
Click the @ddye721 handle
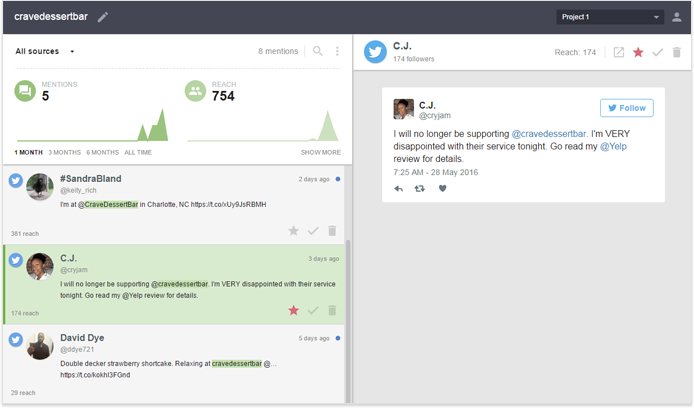point(77,350)
